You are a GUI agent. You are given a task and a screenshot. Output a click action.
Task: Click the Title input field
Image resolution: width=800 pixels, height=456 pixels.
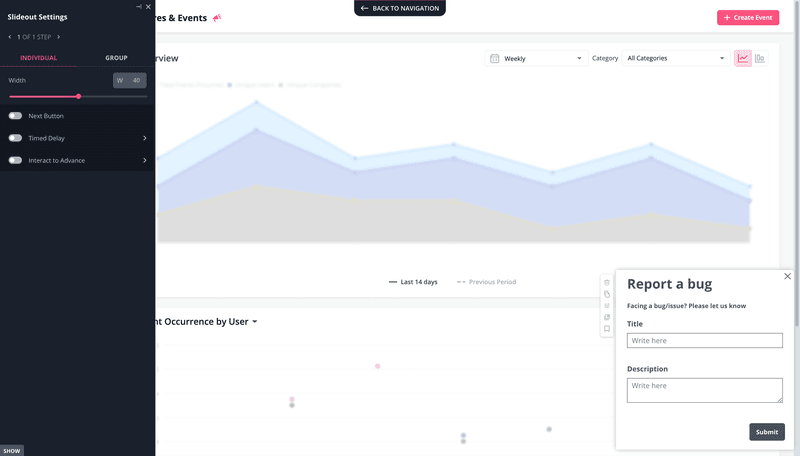point(705,340)
